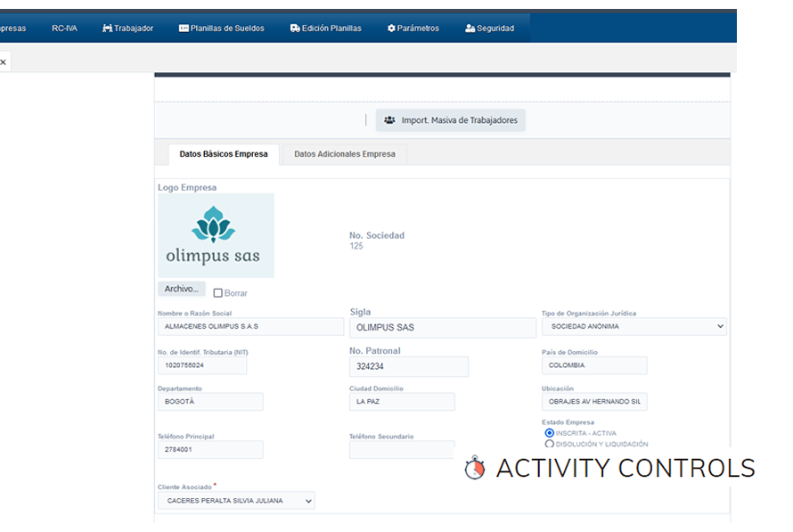Click the Parámetros gear icon
Viewport: 793px width, 532px height.
tap(391, 29)
